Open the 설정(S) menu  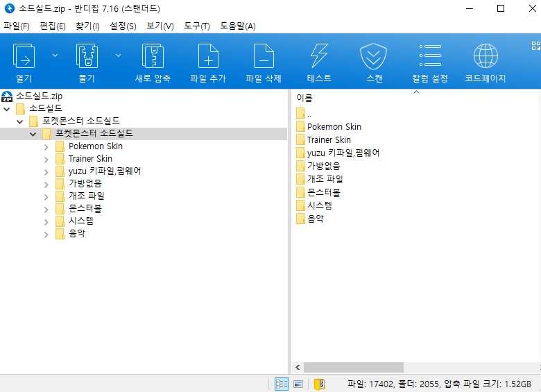(x=123, y=26)
